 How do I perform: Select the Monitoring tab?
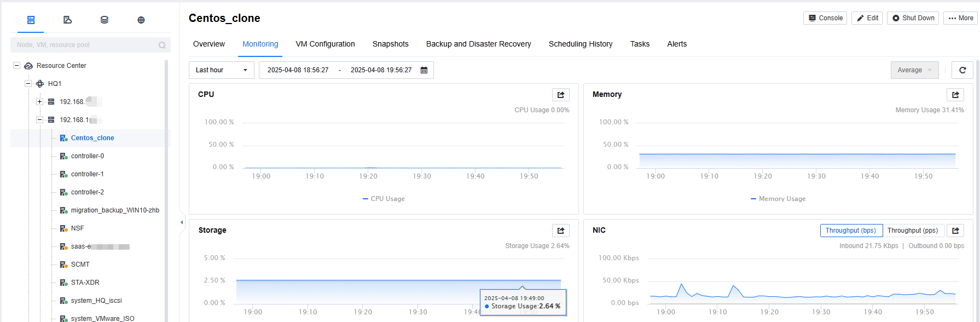click(x=260, y=44)
